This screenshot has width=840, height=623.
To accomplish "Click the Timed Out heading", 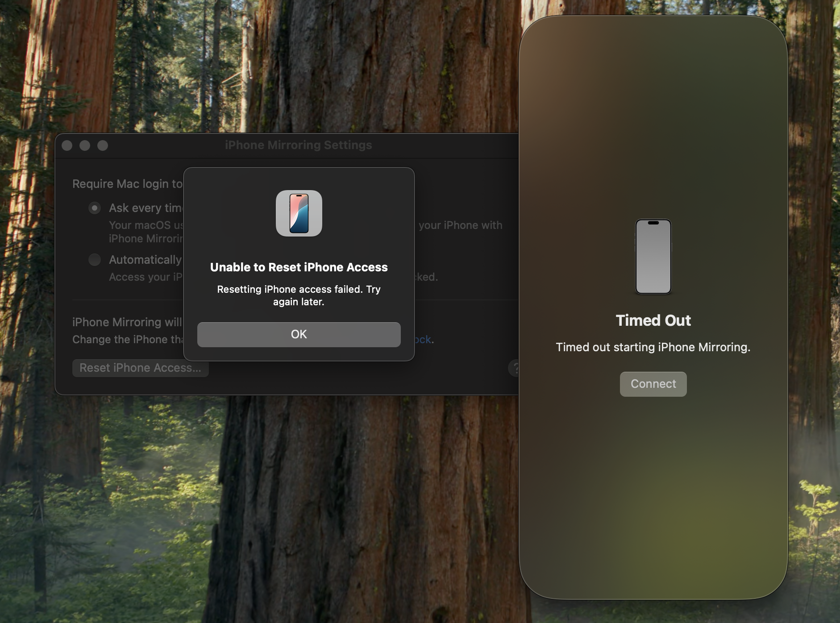I will pos(653,320).
